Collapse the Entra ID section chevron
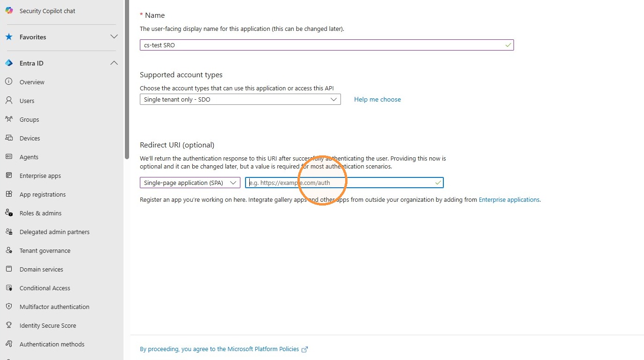Image resolution: width=644 pixels, height=360 pixels. pos(114,63)
